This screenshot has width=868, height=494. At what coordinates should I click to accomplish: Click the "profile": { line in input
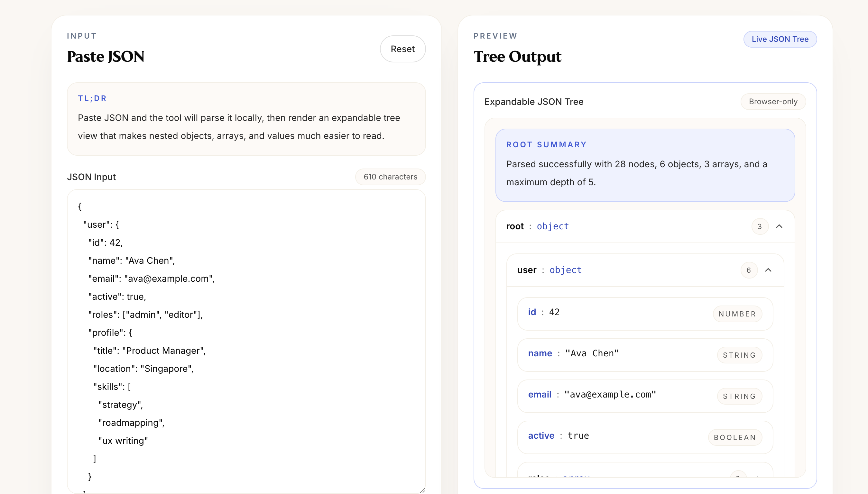click(x=110, y=333)
